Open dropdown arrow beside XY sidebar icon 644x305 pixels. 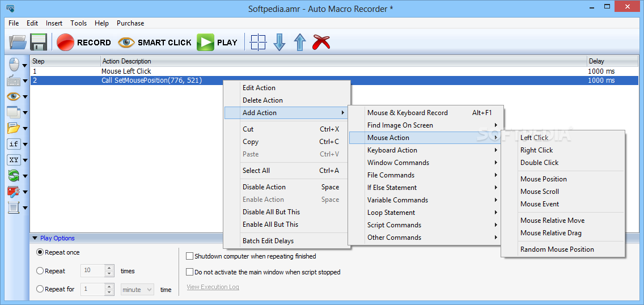point(25,160)
